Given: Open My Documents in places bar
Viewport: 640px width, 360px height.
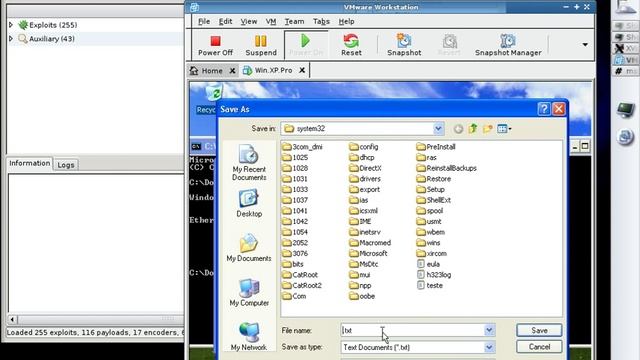Looking at the screenshot, I should (x=249, y=248).
